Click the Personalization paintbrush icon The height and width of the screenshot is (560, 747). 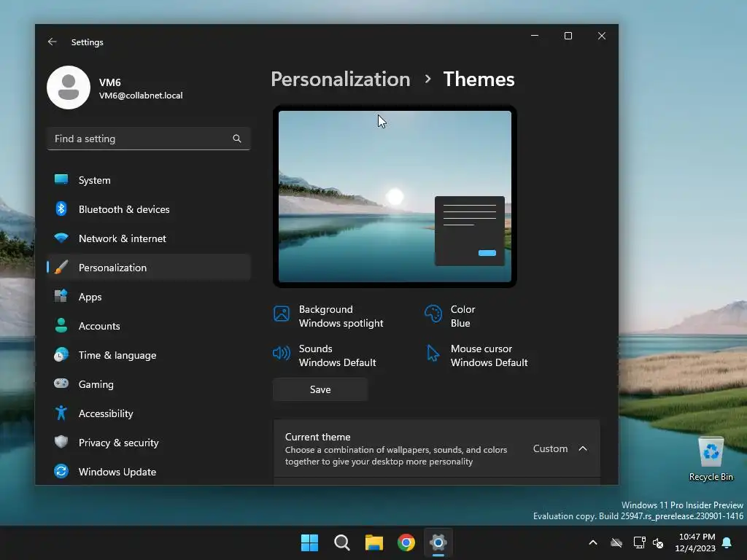tap(61, 267)
